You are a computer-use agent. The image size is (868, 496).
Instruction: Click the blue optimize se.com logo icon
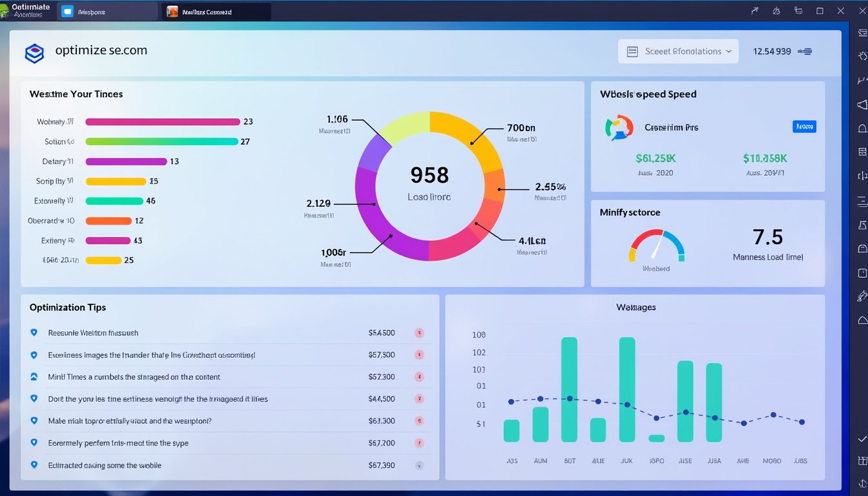pyautogui.click(x=34, y=53)
